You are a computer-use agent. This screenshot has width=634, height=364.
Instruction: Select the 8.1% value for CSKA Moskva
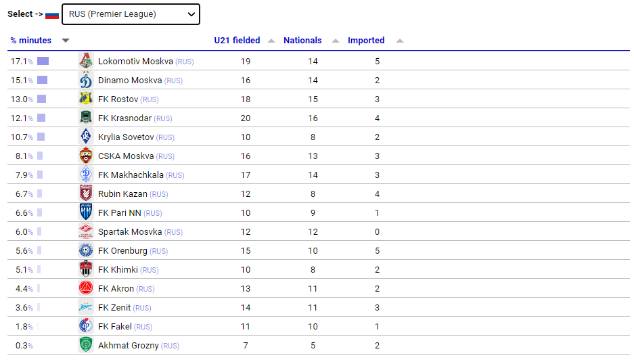click(24, 156)
